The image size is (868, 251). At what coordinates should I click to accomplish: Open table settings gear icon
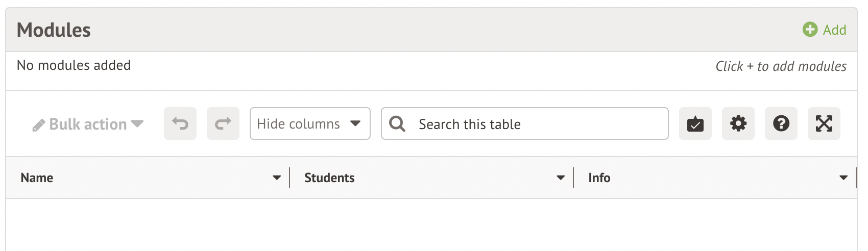pos(738,123)
